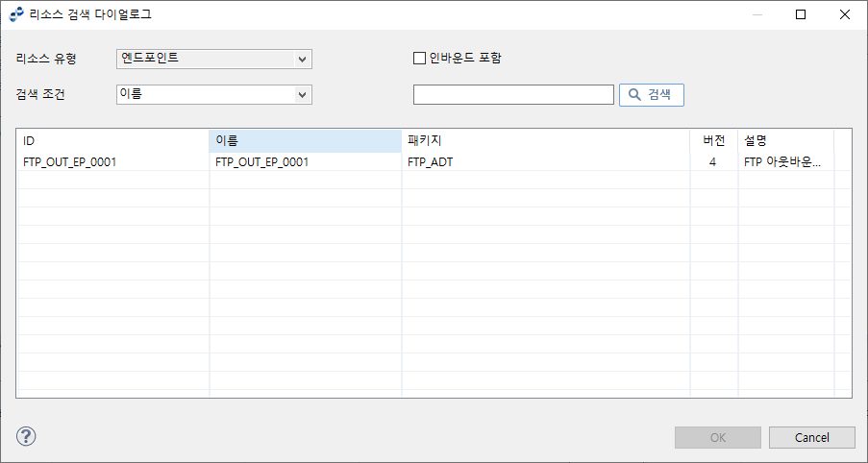Screen dimensions: 868x463
Task: Click the app icon in the title bar
Action: tap(17, 15)
